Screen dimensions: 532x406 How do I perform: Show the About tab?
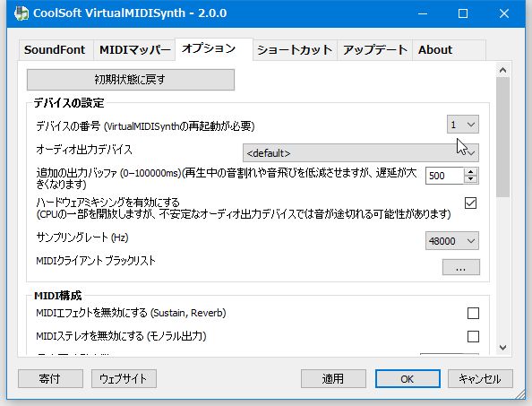click(449, 50)
